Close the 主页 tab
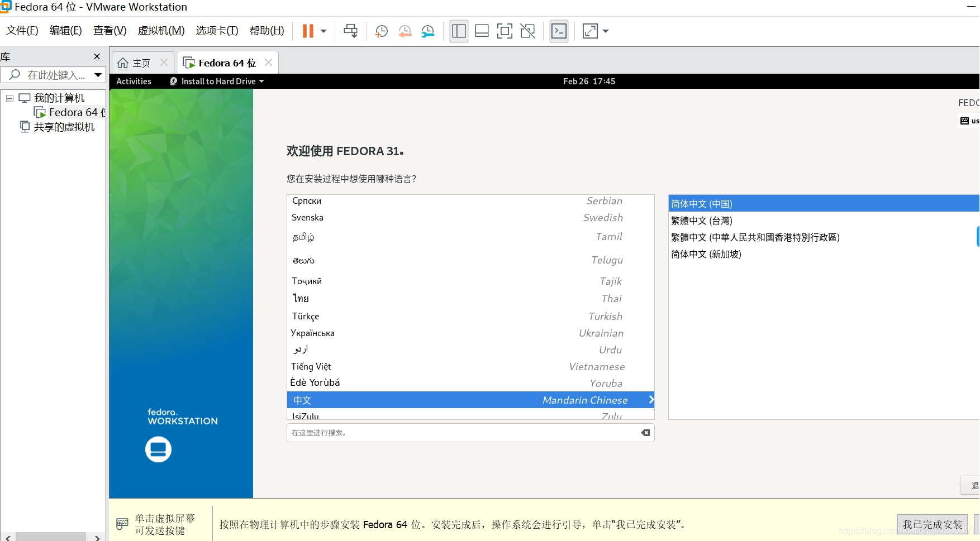Screen dimensions: 980x541 (164, 63)
